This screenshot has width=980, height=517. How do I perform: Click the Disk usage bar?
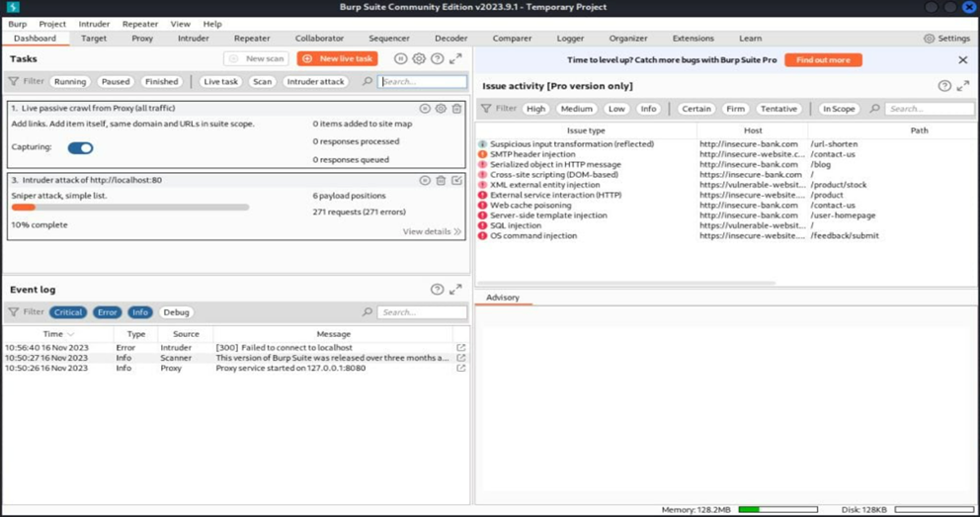934,510
